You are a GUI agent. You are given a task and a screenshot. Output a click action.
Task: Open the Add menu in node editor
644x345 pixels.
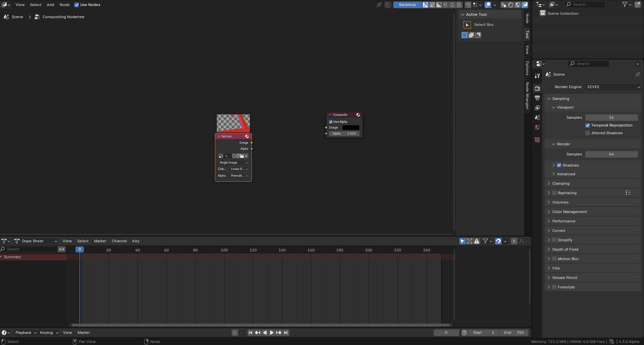(x=51, y=5)
